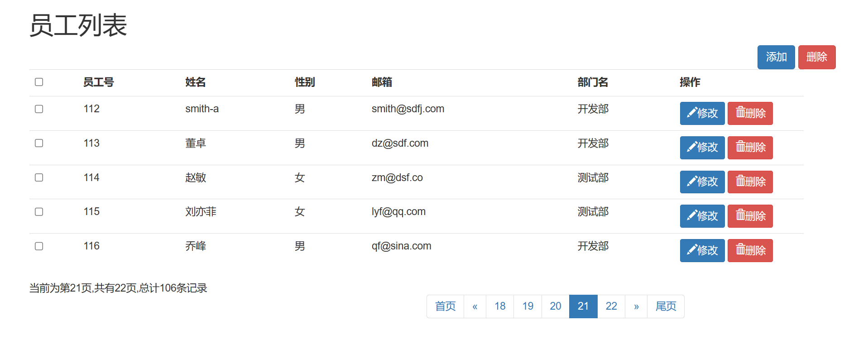
Task: Click the email qf@sina.com
Action: 401,246
